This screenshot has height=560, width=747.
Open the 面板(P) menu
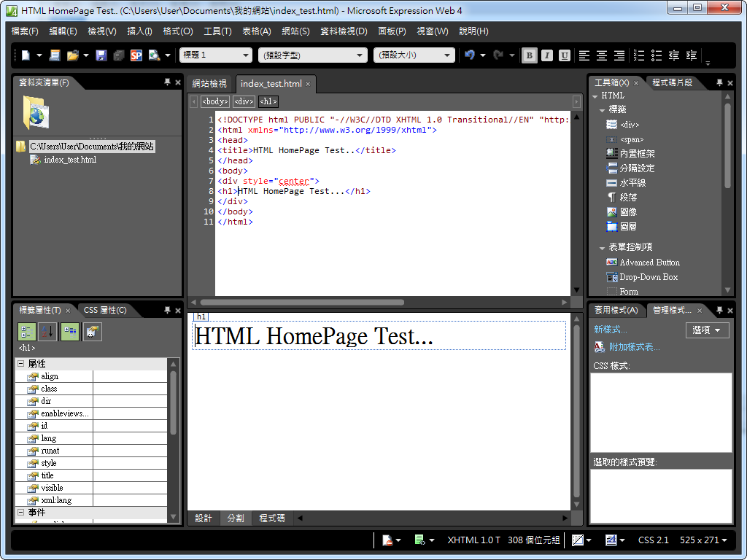click(392, 31)
